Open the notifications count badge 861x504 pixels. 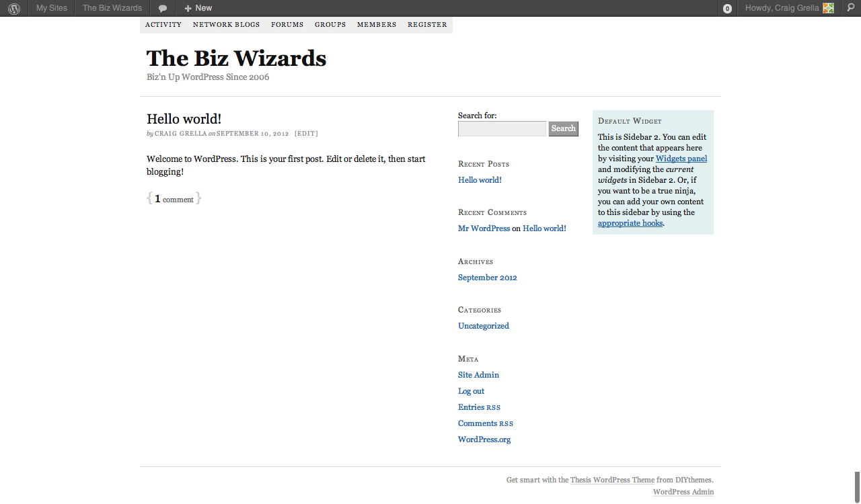[727, 9]
